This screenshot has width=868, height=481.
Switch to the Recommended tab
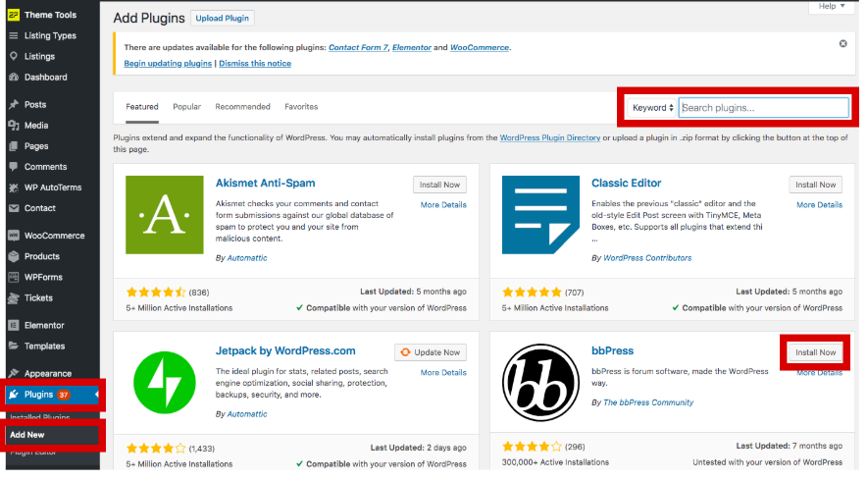(242, 107)
